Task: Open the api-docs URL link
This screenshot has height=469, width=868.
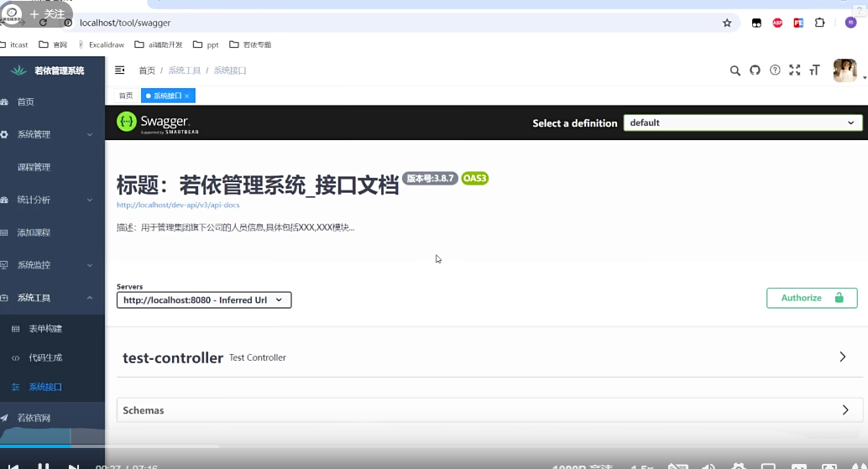Action: click(x=178, y=205)
